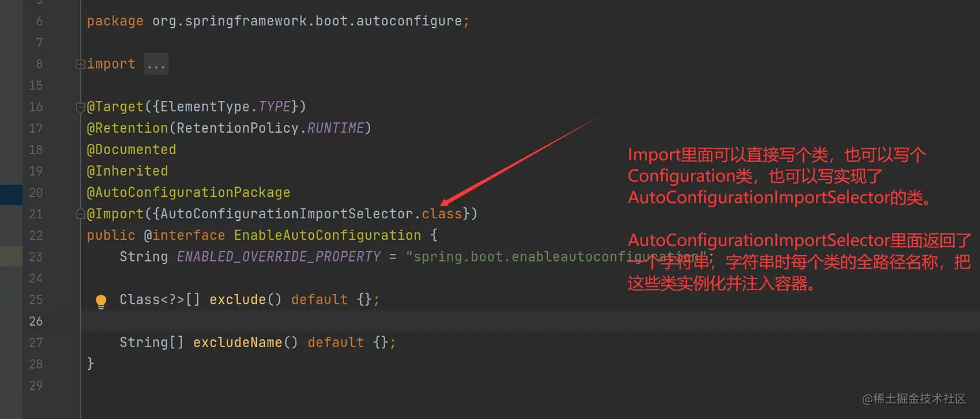
Task: Click the italic RUNTIME constant
Action: click(336, 128)
